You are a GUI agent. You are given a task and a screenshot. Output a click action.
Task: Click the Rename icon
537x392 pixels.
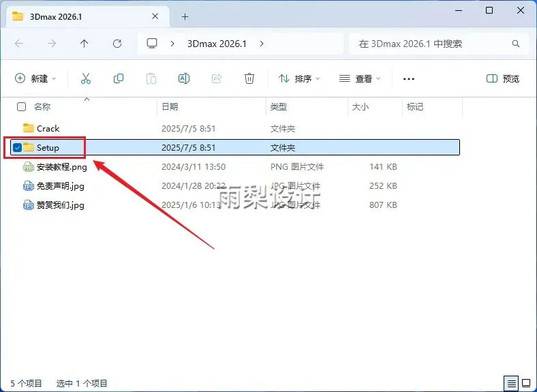184,78
